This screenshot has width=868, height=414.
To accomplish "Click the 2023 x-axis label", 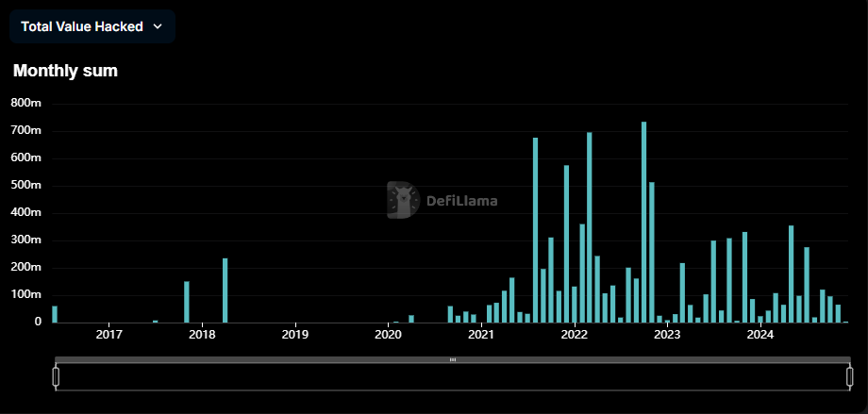I will click(668, 335).
